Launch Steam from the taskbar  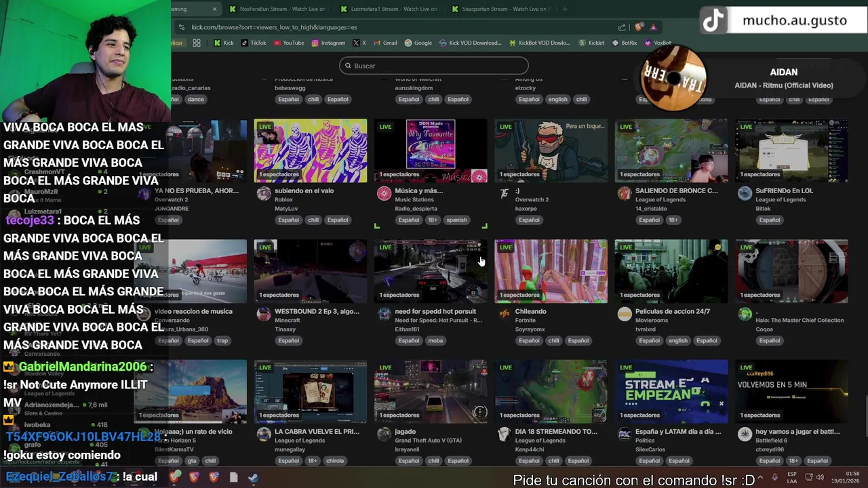point(253,477)
